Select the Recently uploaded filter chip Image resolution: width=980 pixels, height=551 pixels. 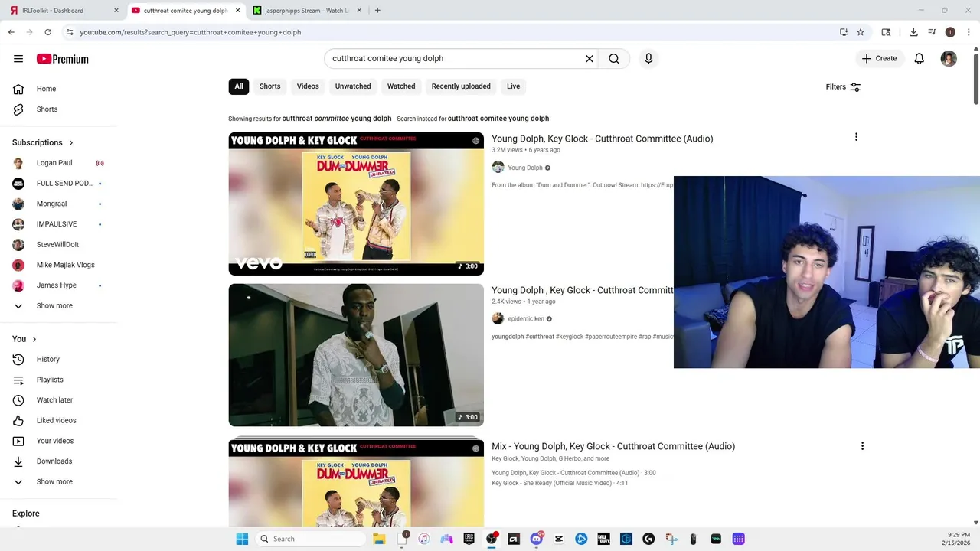(461, 86)
